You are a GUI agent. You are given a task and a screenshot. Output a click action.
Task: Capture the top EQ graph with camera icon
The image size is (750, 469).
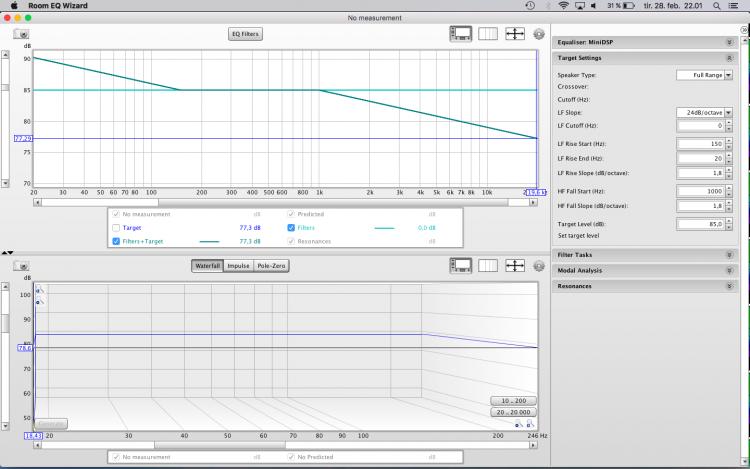pos(21,34)
